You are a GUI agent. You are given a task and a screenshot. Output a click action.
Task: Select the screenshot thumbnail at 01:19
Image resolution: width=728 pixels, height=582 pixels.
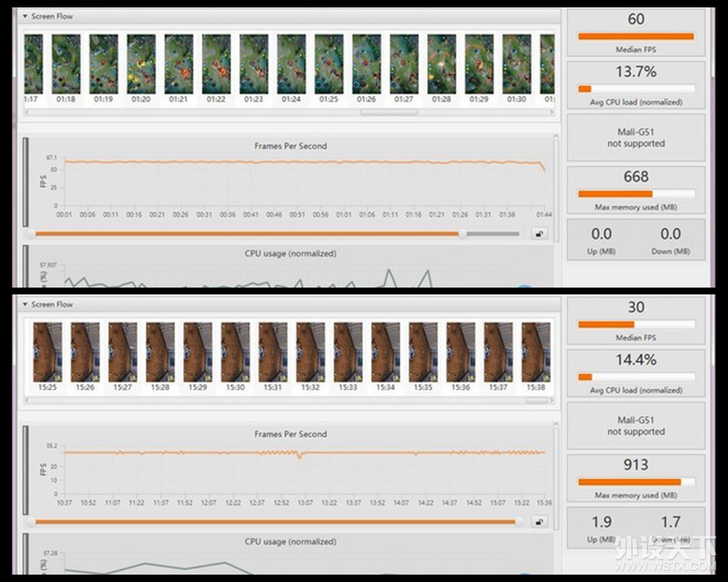pos(103,64)
